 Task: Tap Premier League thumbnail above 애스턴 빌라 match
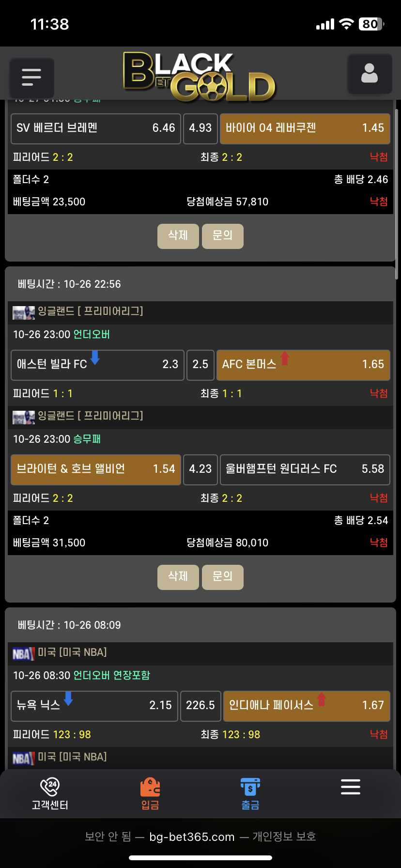pos(23,312)
